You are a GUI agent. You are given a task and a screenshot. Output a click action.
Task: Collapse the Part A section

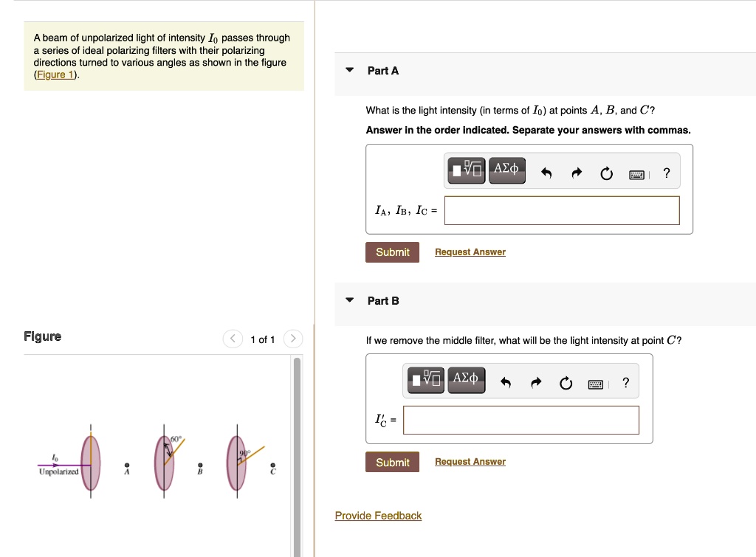pyautogui.click(x=350, y=71)
